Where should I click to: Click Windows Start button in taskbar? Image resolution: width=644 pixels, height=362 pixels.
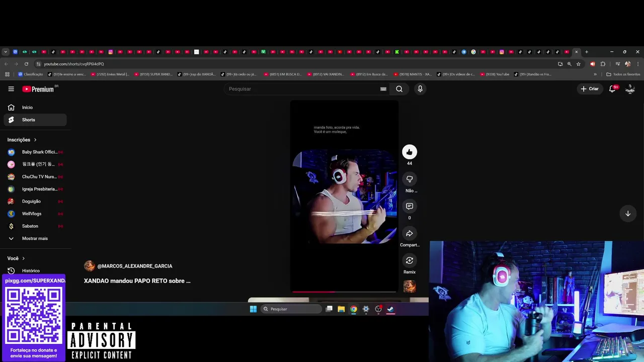pyautogui.click(x=253, y=309)
